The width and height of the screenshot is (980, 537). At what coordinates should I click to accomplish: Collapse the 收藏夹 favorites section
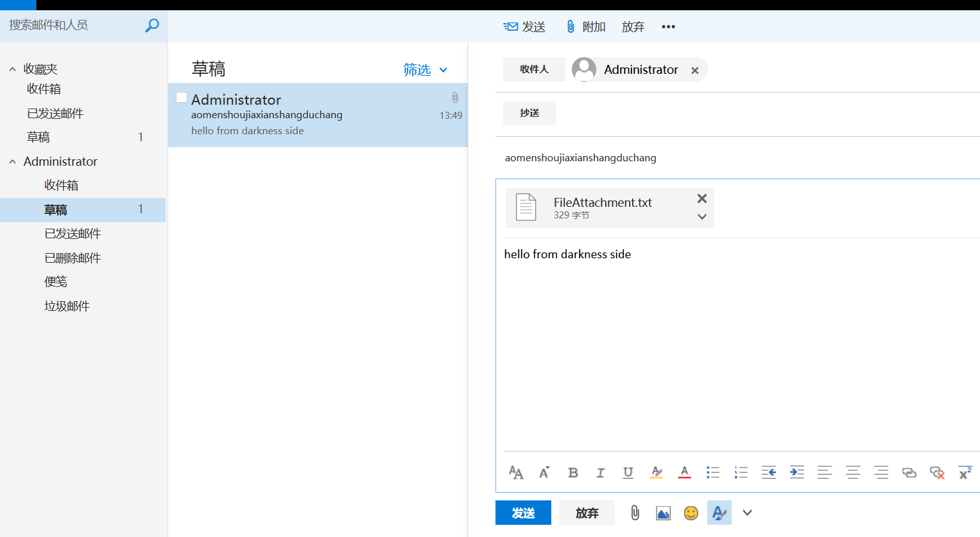[12, 68]
